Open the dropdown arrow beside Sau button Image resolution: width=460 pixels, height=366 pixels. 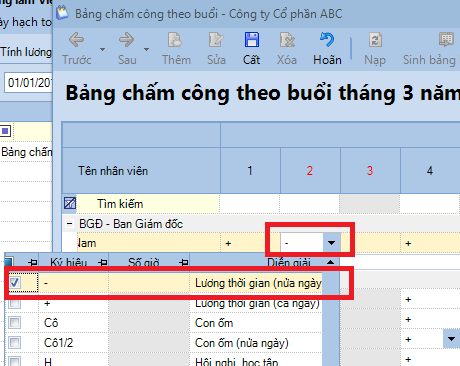click(146, 49)
